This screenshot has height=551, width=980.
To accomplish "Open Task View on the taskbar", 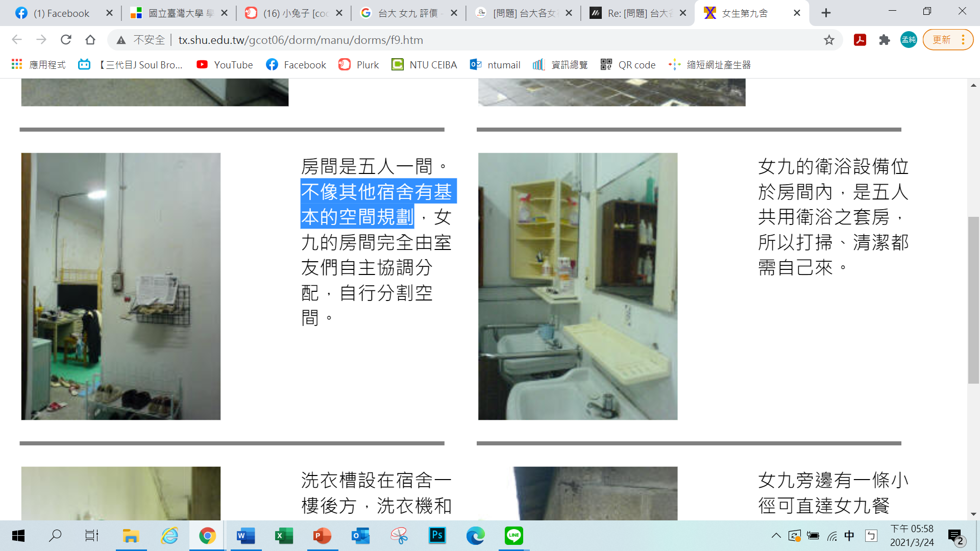I will [x=92, y=536].
